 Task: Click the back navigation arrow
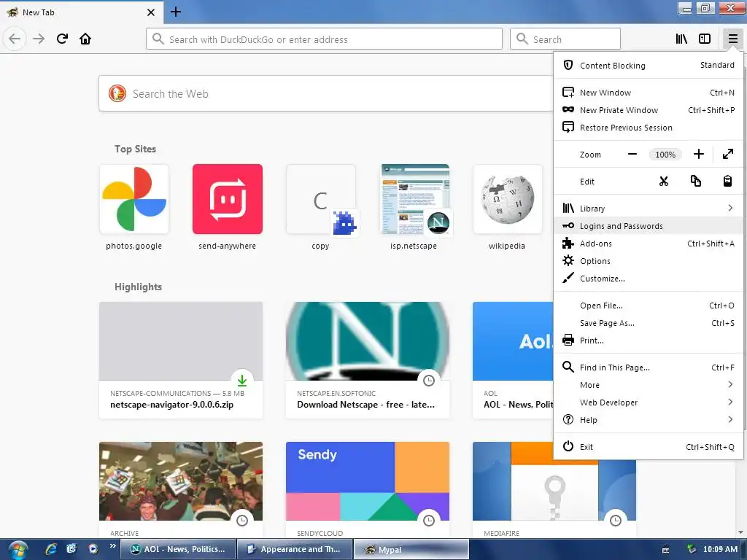pyautogui.click(x=15, y=39)
